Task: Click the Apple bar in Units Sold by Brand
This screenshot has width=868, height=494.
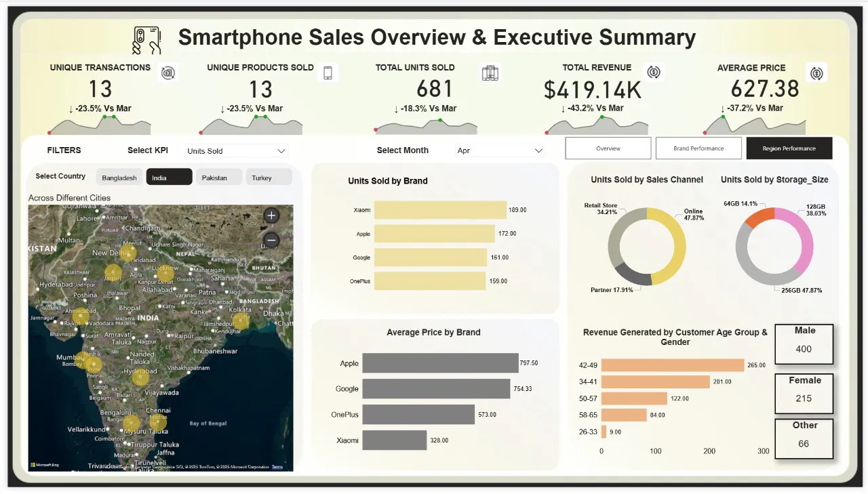Action: coord(435,234)
